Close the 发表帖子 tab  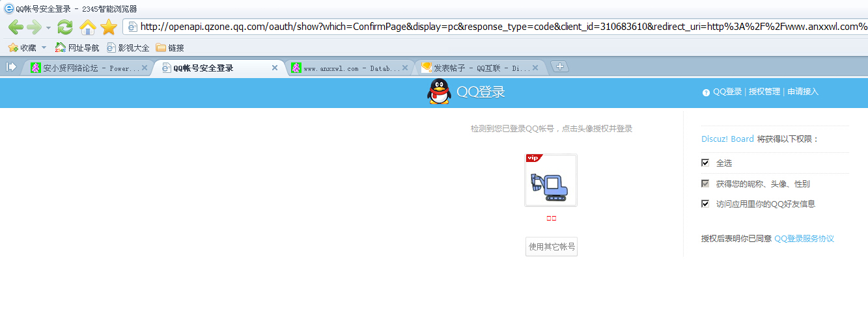click(x=535, y=68)
